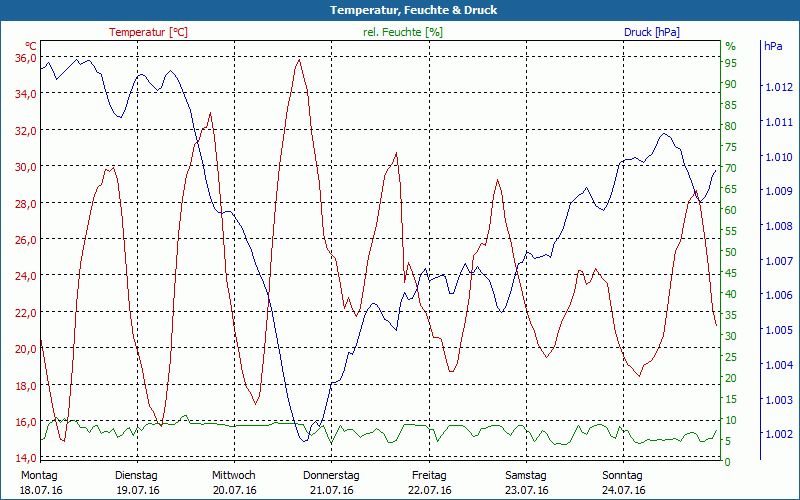The height and width of the screenshot is (500, 800).
Task: Click the 'Sonntag' day label
Action: click(x=623, y=475)
